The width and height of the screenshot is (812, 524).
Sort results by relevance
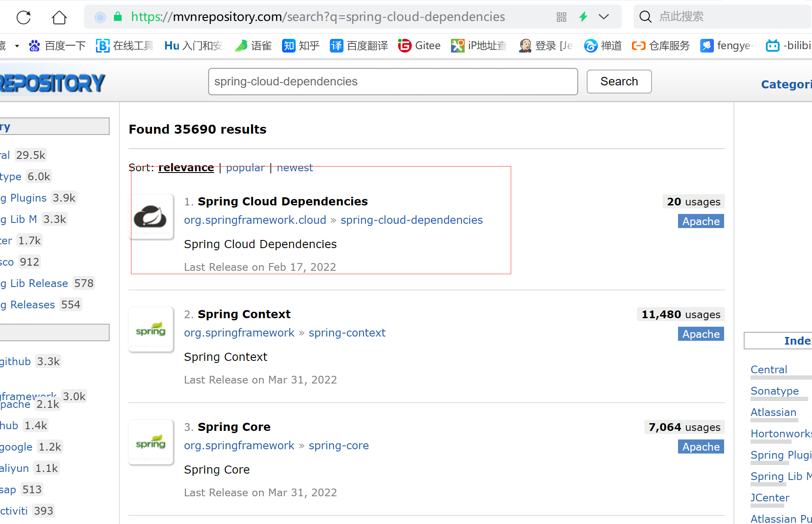click(x=186, y=168)
